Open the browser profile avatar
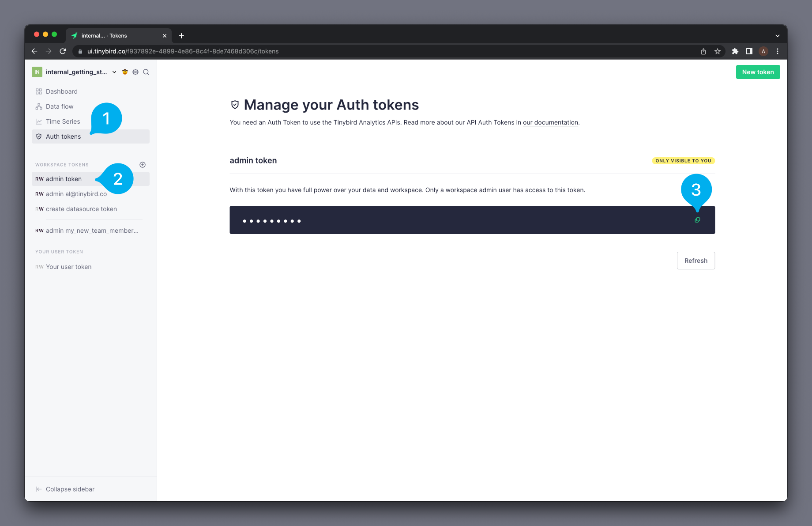 coord(763,51)
